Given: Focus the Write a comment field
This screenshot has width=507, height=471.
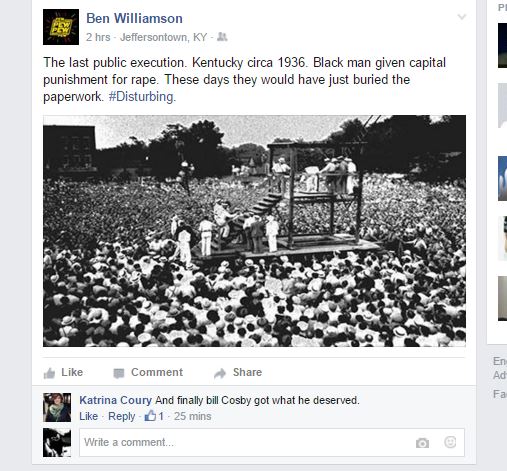Looking at the screenshot, I should (x=272, y=442).
